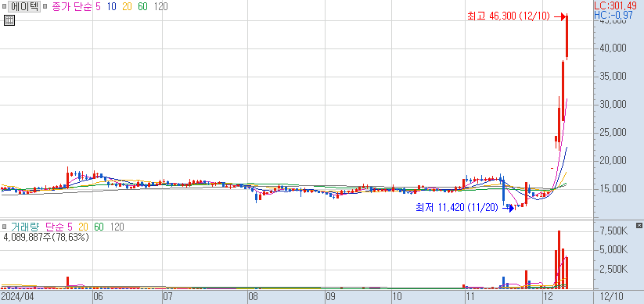Close the volume panel with its X button

point(639,225)
